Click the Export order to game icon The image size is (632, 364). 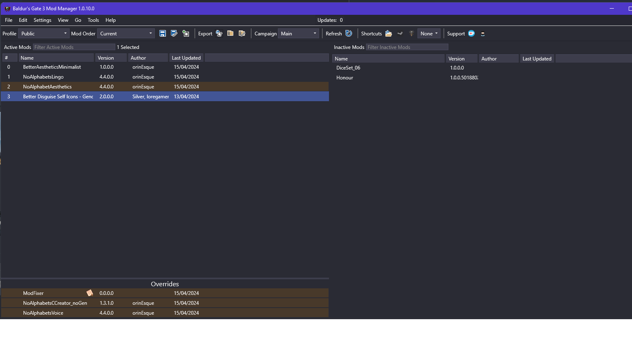219,34
